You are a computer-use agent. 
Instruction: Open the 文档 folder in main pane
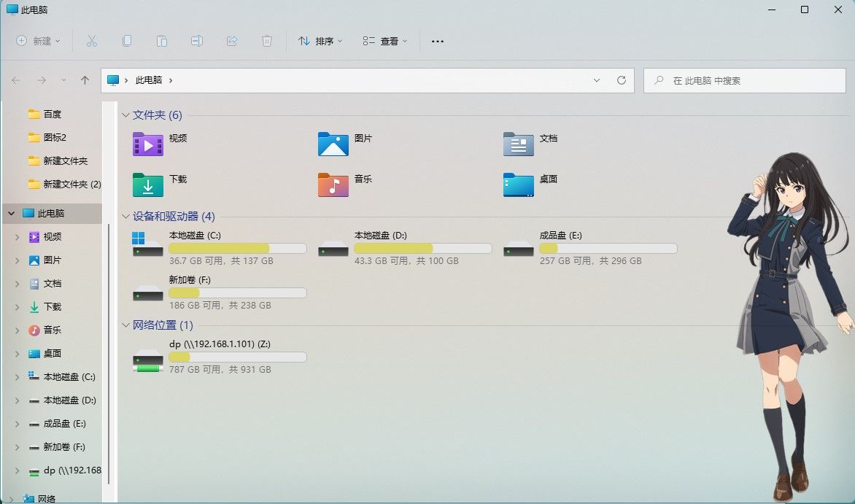click(x=519, y=144)
